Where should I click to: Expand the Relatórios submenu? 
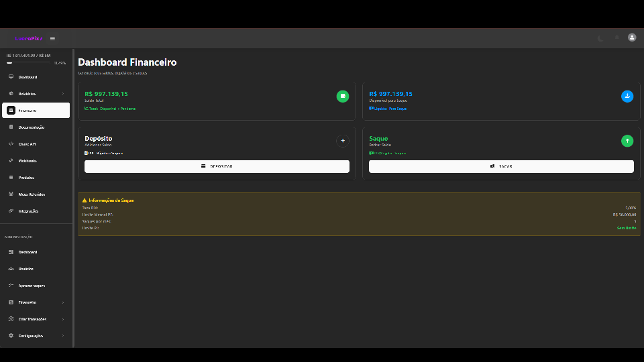62,94
